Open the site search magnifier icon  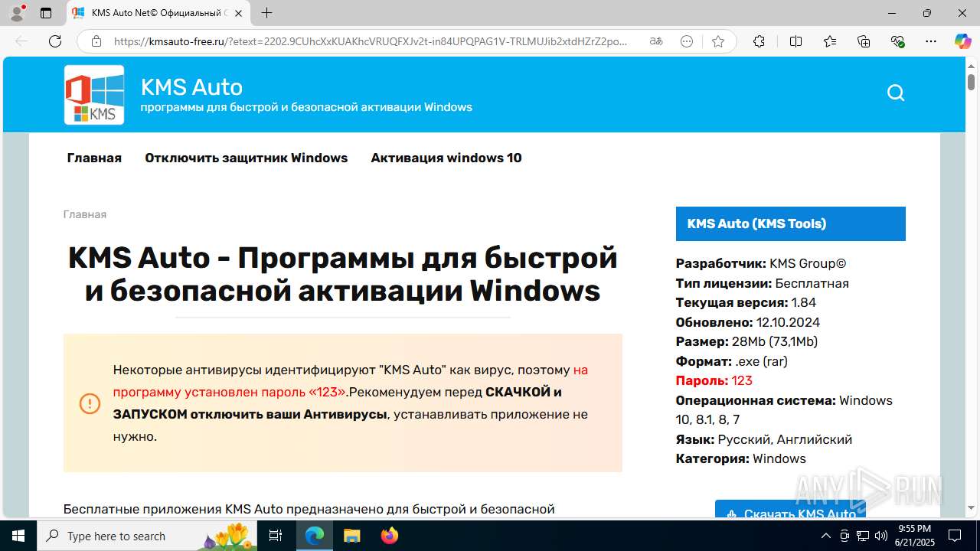(x=896, y=93)
